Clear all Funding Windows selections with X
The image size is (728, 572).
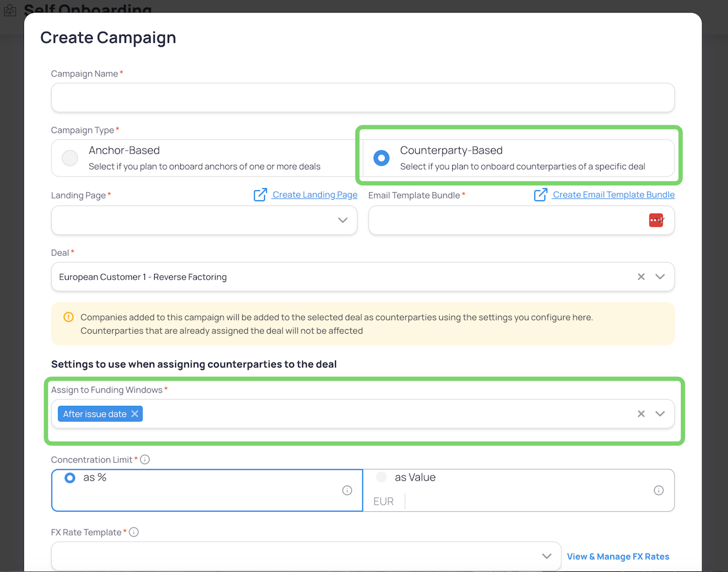(641, 414)
